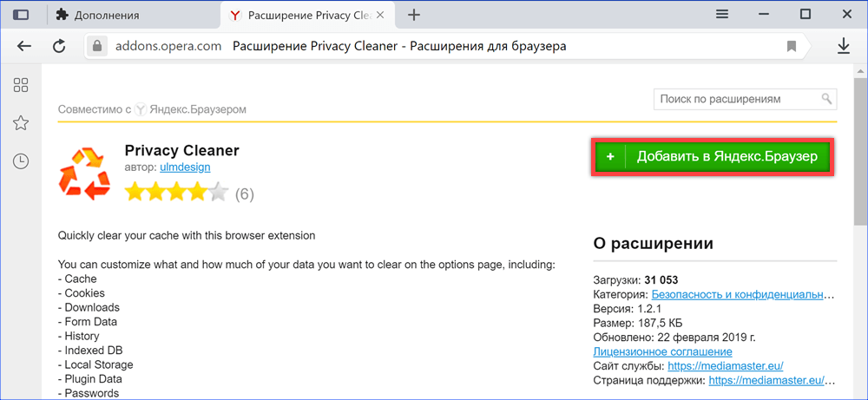This screenshot has height=400, width=868.
Task: Close the Privacy Cleaner tab
Action: point(380,15)
